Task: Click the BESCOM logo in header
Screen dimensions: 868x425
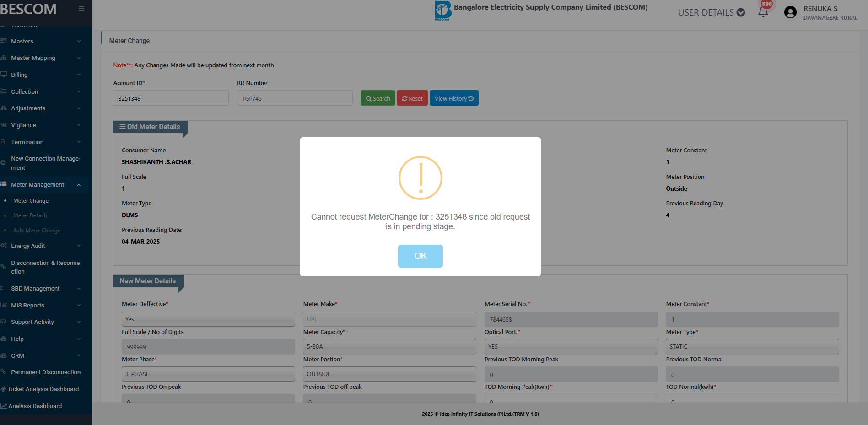Action: click(x=442, y=11)
